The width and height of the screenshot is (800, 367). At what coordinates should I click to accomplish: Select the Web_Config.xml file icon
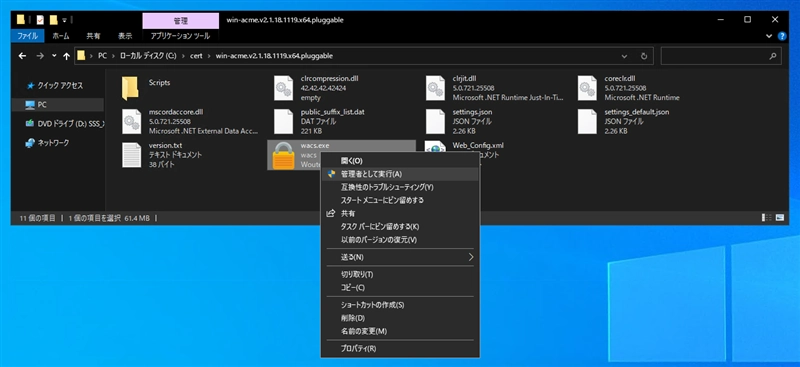(x=435, y=146)
